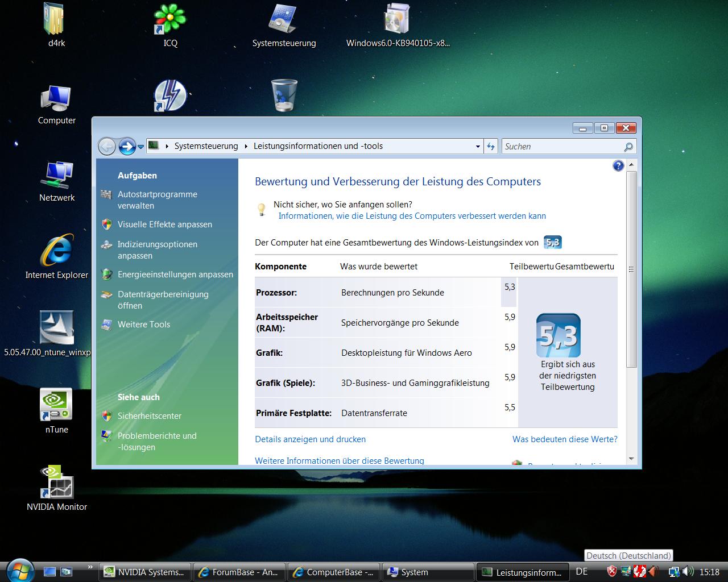Click Details anzeigen und drucken
Image resolution: width=728 pixels, height=582 pixels.
[x=311, y=439]
